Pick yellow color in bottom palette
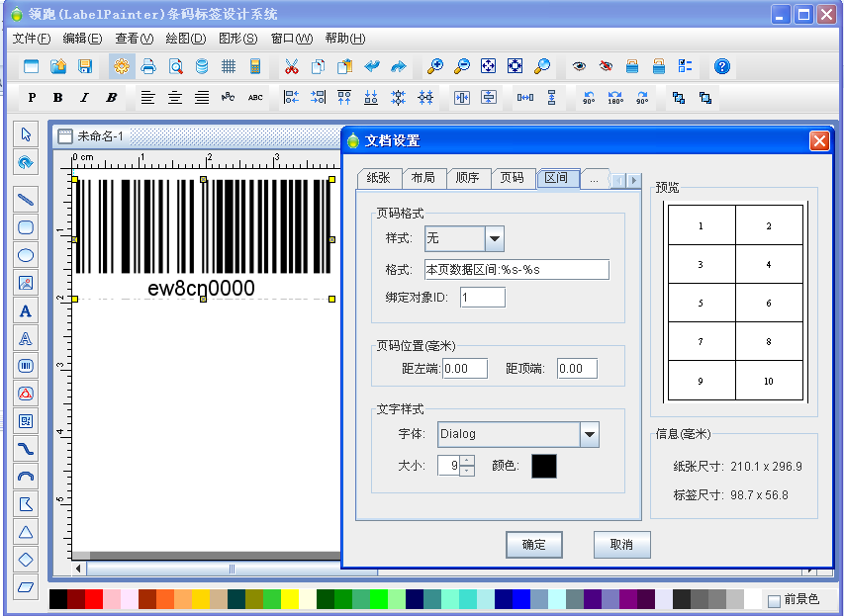The image size is (844, 616). tap(290, 599)
